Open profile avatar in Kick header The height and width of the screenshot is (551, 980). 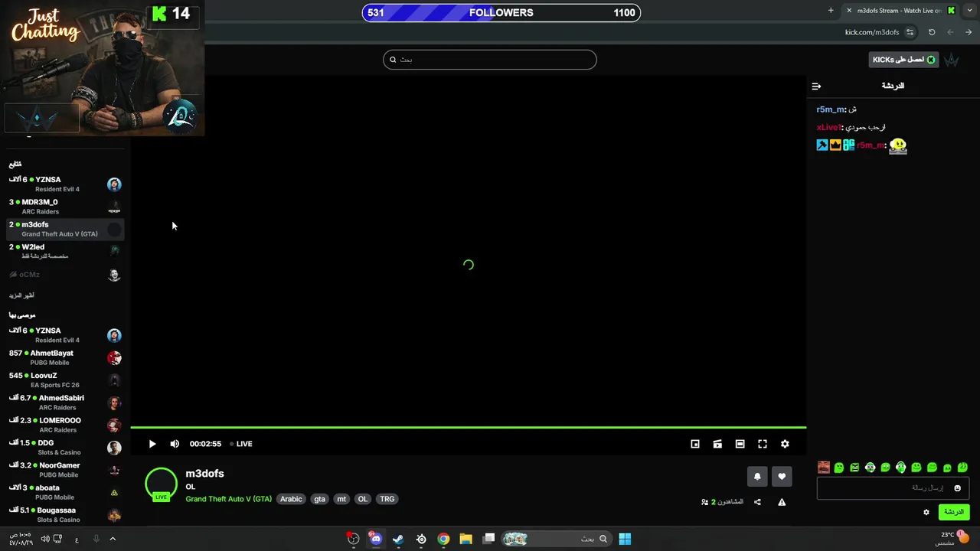click(952, 60)
